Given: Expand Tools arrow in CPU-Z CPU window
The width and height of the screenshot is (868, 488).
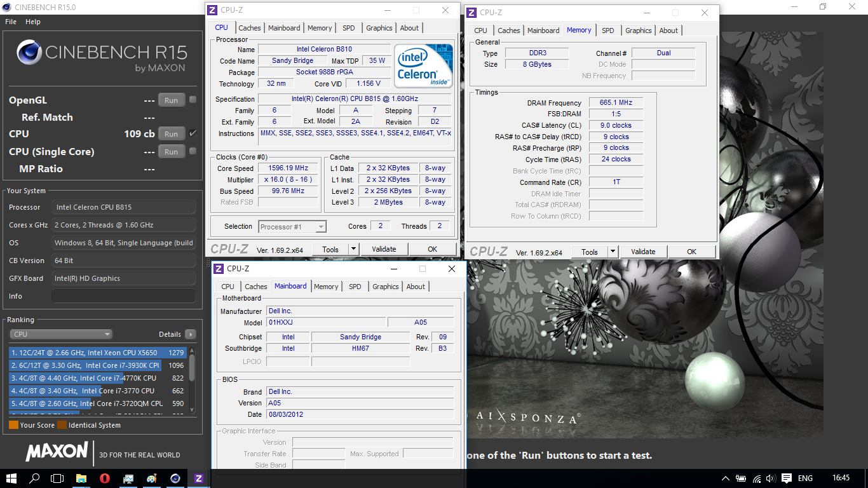Looking at the screenshot, I should pos(353,249).
